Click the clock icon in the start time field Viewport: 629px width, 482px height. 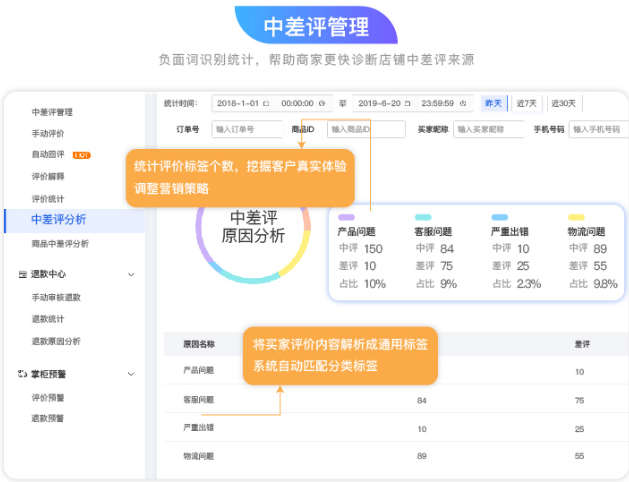pyautogui.click(x=323, y=103)
